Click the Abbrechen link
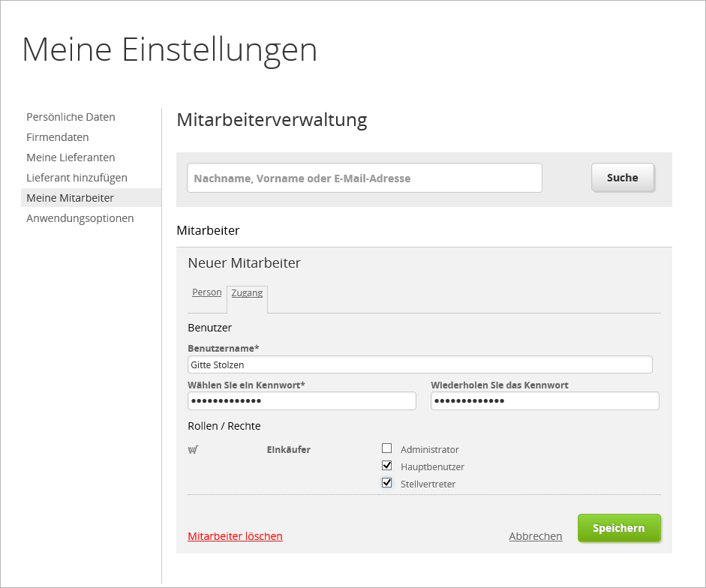This screenshot has width=706, height=588. click(535, 536)
